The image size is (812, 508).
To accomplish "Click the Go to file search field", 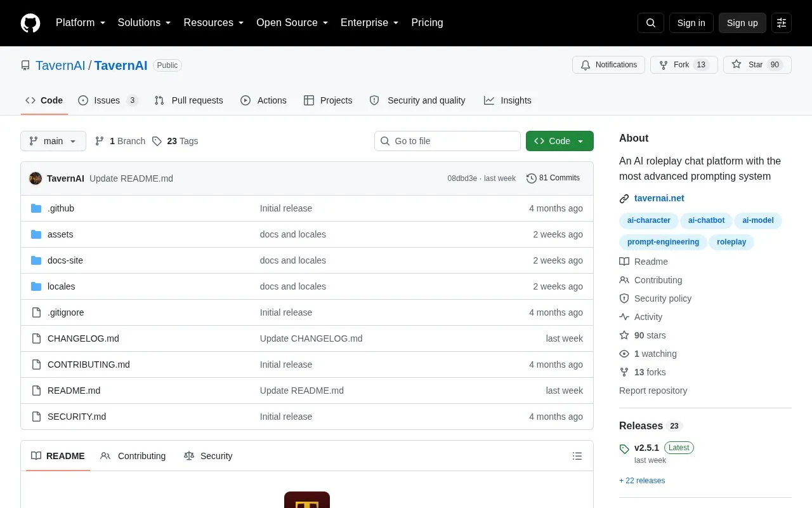I will click(x=447, y=141).
